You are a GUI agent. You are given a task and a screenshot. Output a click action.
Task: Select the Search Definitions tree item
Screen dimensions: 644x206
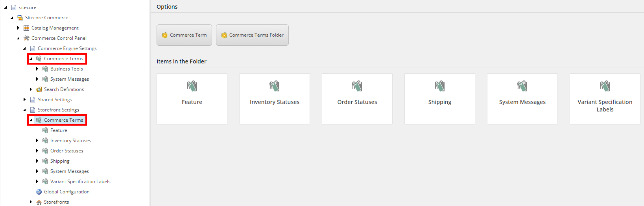[64, 89]
